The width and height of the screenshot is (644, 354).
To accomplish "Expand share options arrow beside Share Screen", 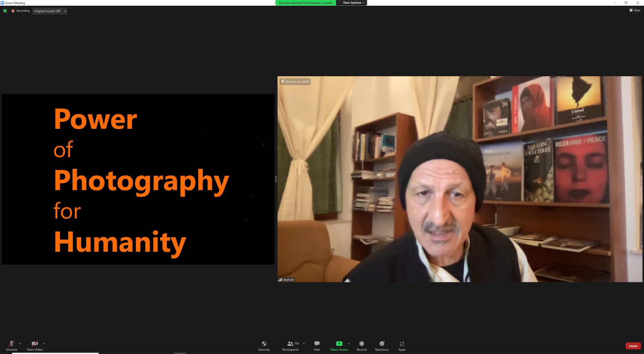I will [x=349, y=344].
